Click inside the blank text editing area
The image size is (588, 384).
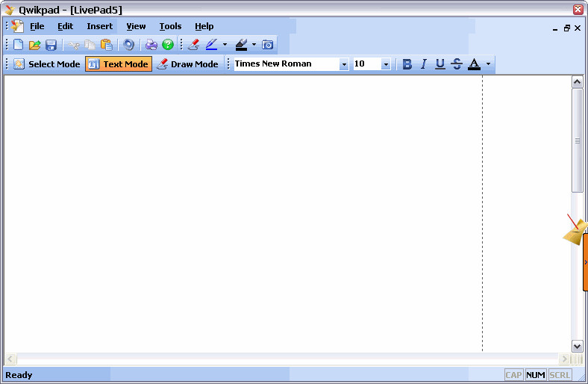pos(243,213)
